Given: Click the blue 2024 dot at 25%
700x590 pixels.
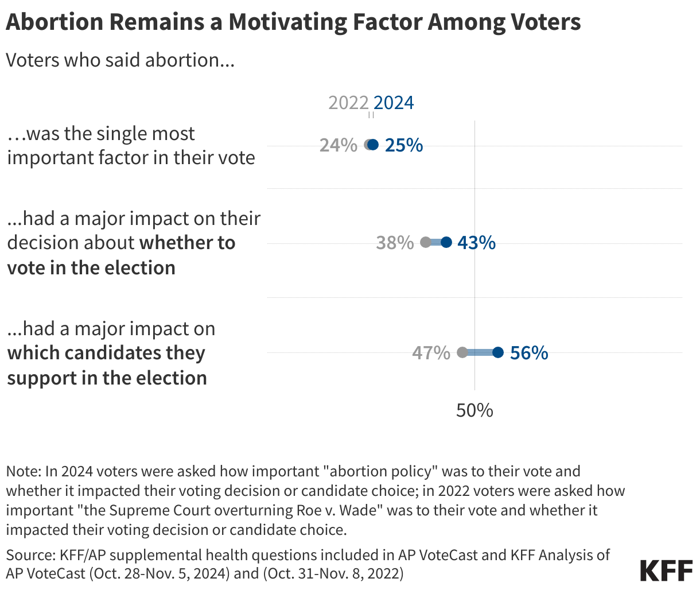Looking at the screenshot, I should (x=374, y=145).
